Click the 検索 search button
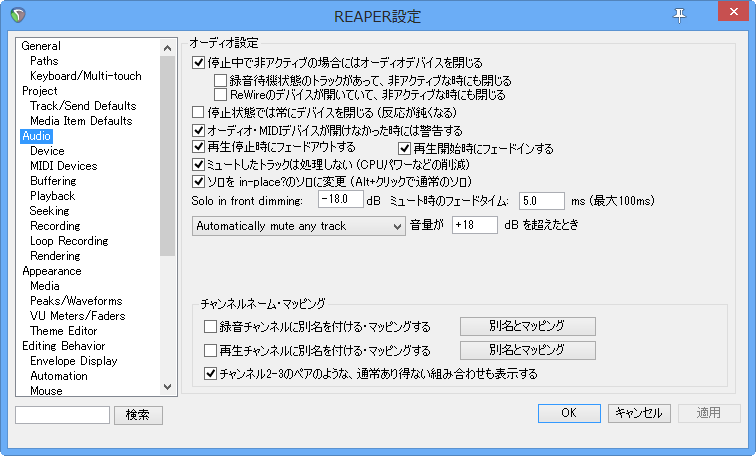756x456 pixels. click(x=138, y=415)
